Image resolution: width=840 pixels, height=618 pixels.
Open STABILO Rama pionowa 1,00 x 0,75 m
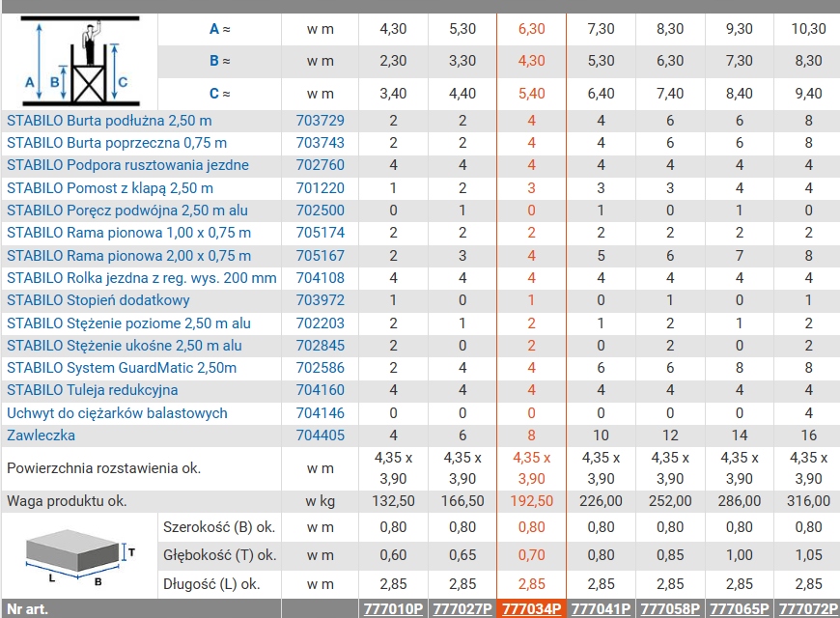pyautogui.click(x=128, y=233)
